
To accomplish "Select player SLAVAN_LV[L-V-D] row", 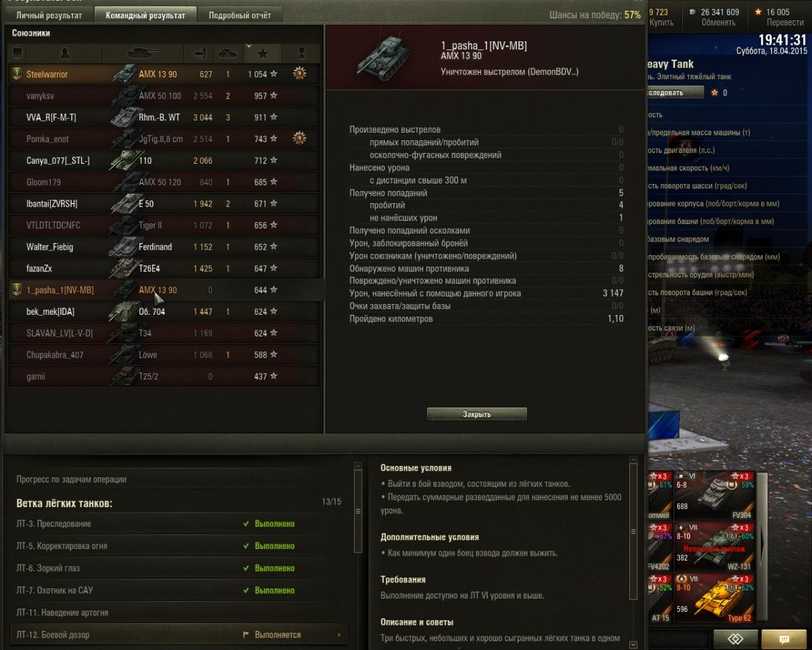I will pos(164,333).
